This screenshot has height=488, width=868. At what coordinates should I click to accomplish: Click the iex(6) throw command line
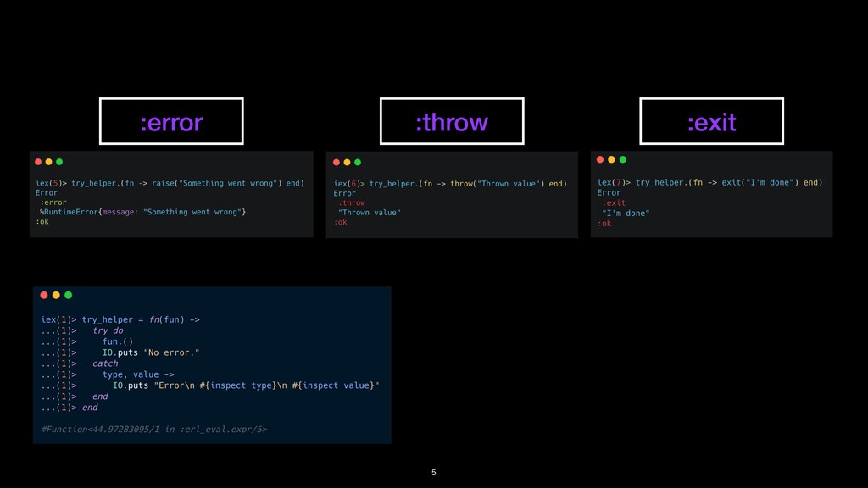coord(450,184)
